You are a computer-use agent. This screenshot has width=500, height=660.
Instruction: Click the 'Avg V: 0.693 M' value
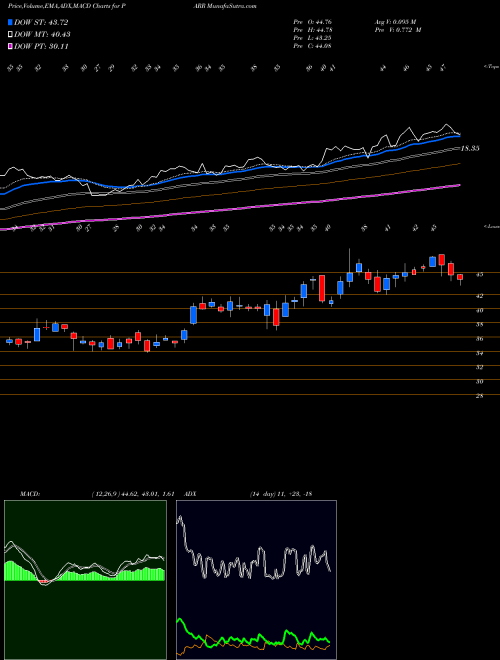(x=395, y=22)
